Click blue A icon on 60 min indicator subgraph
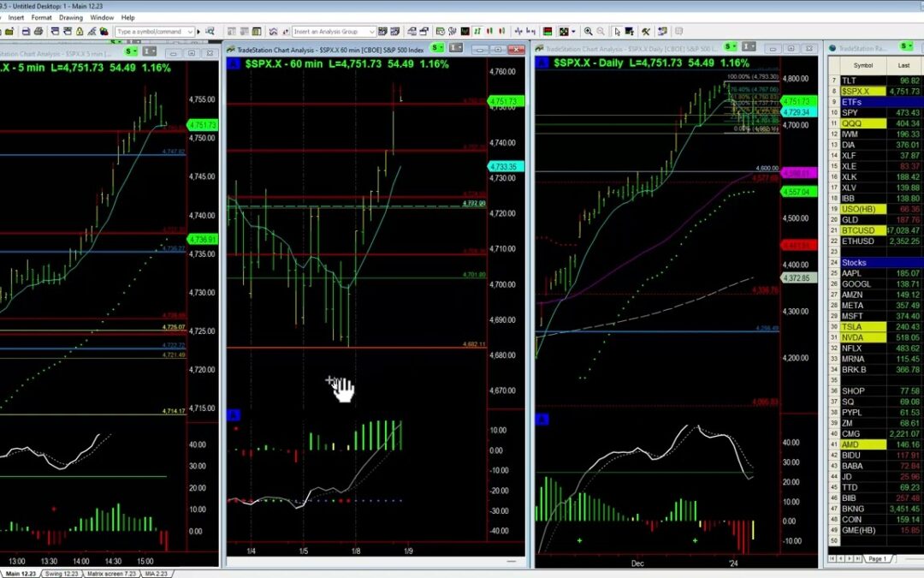The width and height of the screenshot is (924, 578). tap(234, 415)
